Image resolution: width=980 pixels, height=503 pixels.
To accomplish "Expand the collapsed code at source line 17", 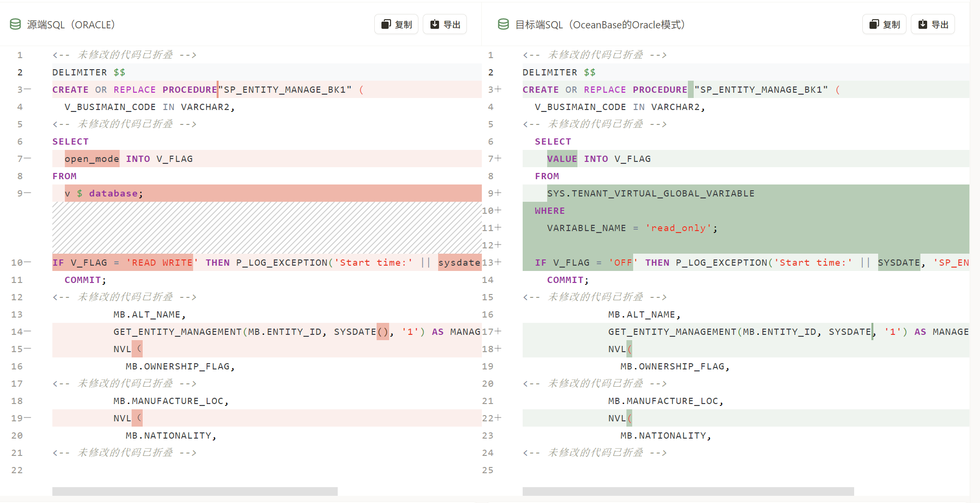I will (x=124, y=383).
